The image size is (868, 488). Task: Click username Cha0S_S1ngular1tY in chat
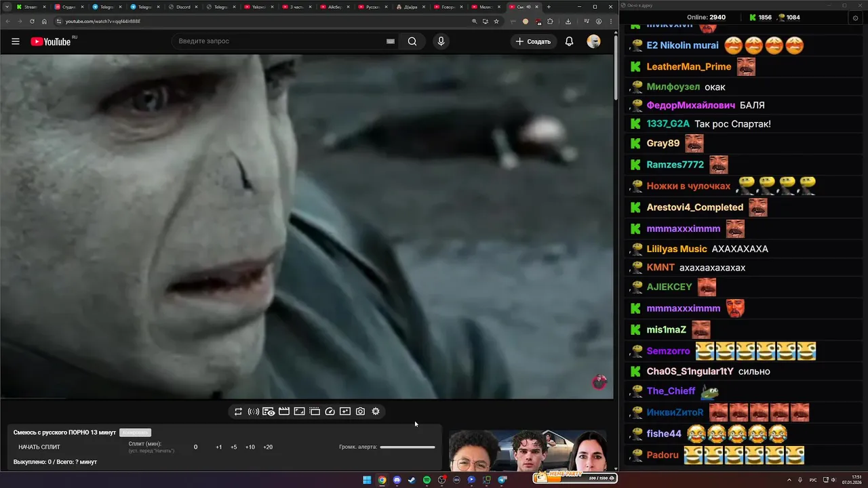click(x=690, y=371)
